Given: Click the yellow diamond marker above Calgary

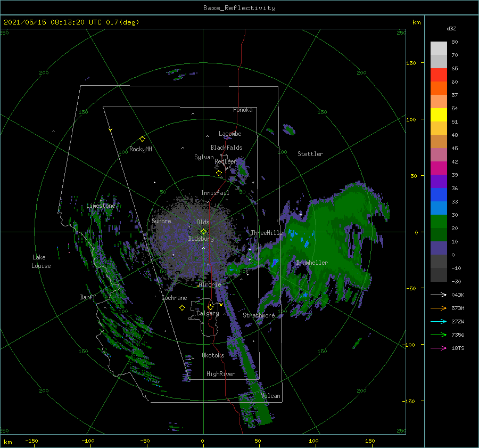Looking at the screenshot, I should tap(210, 307).
